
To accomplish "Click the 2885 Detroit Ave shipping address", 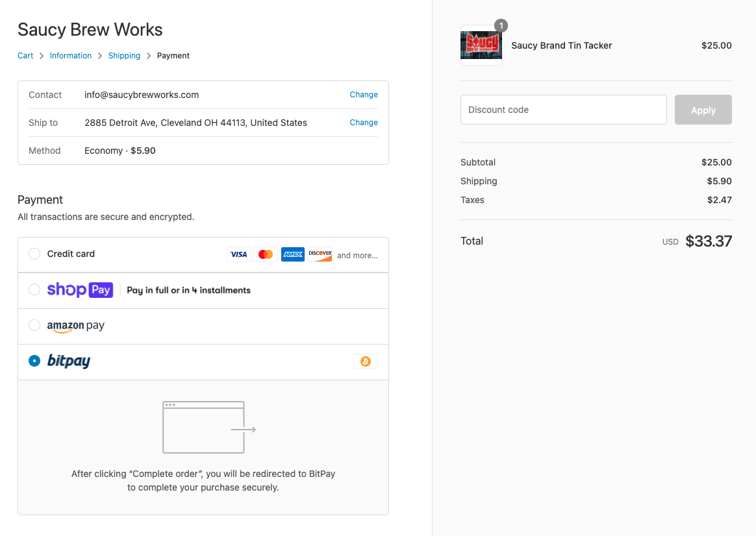I will click(x=195, y=123).
